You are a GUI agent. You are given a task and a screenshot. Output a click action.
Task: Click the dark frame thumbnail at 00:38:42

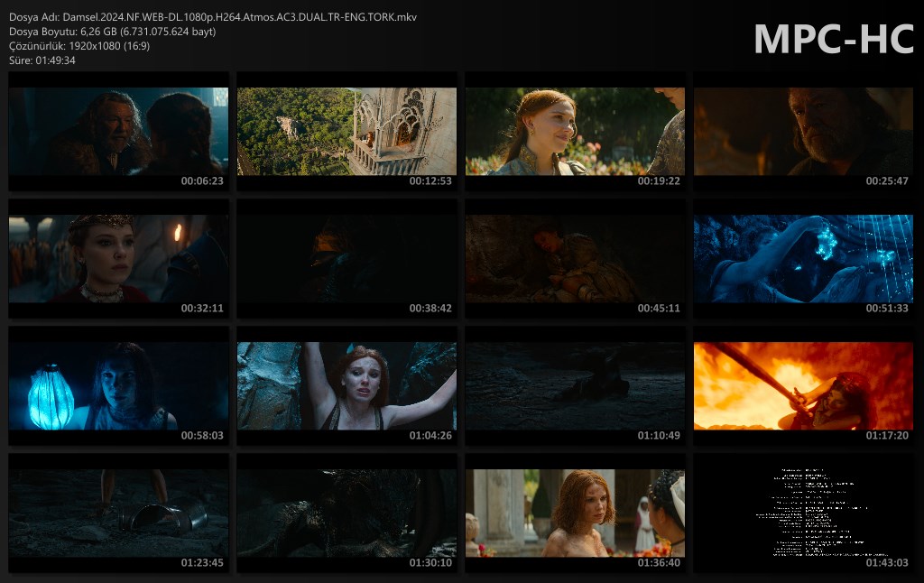(346, 258)
